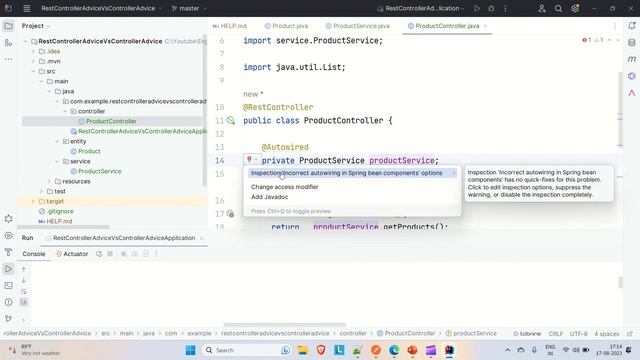Click red intention bulb on line 14
Image resolution: width=640 pixels, height=360 pixels.
tap(249, 160)
